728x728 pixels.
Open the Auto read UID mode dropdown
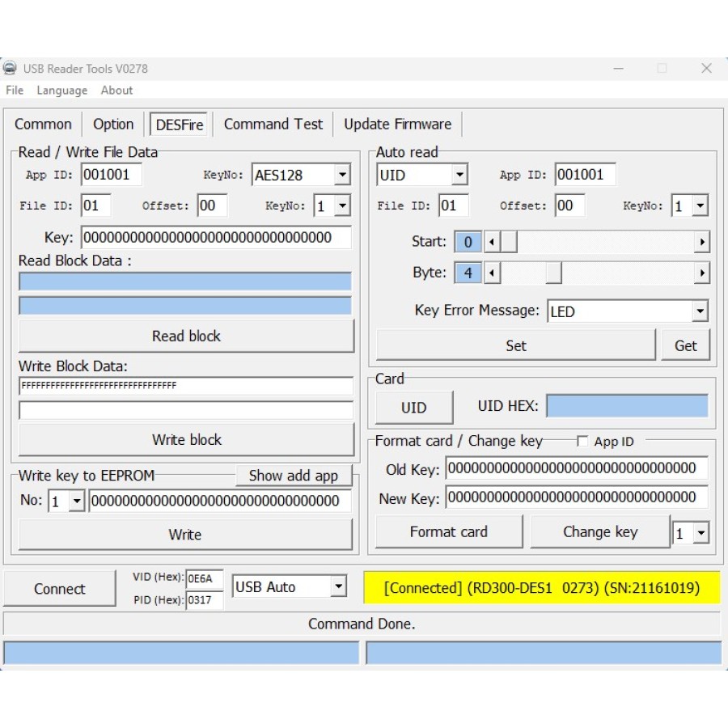[459, 175]
